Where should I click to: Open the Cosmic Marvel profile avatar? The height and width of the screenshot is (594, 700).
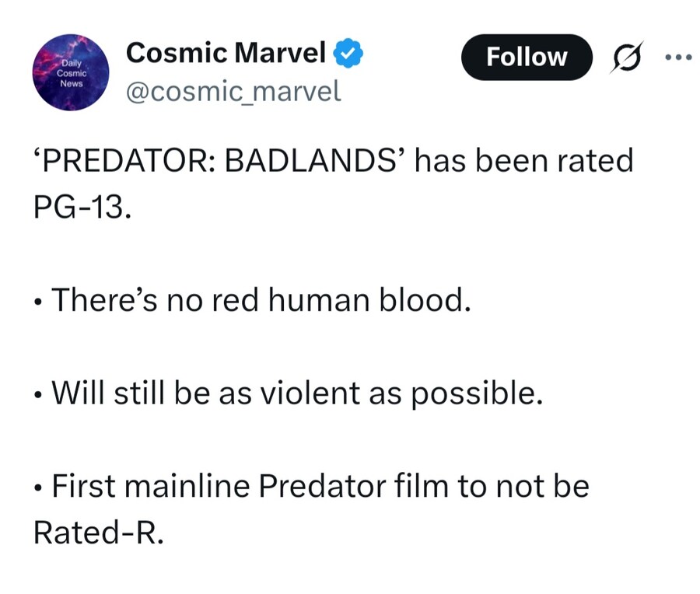[70, 72]
